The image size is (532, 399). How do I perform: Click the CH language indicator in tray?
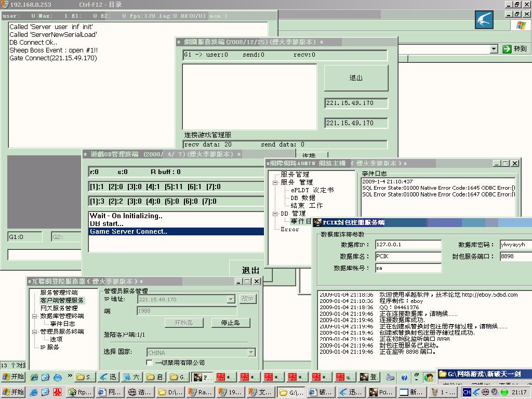pyautogui.click(x=467, y=392)
